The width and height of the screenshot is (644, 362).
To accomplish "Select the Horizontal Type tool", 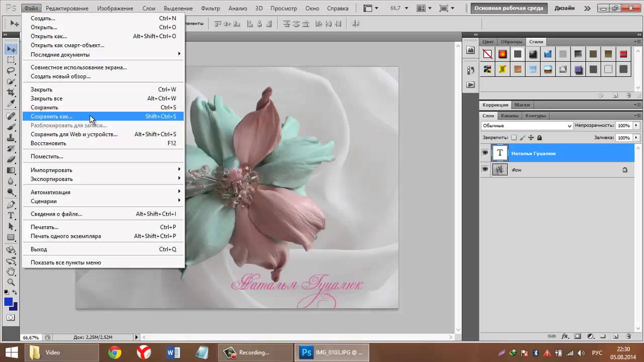I will [x=11, y=216].
